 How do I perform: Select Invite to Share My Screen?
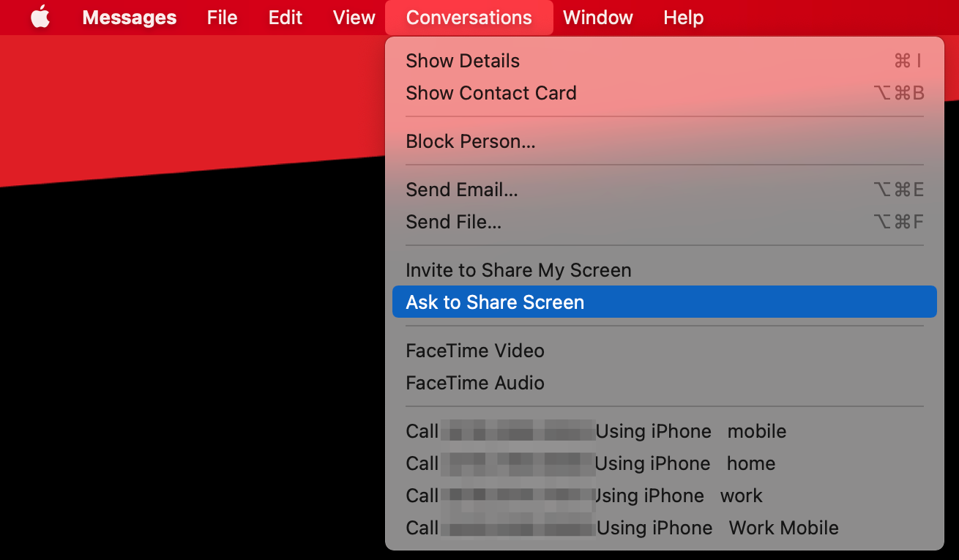(x=665, y=270)
